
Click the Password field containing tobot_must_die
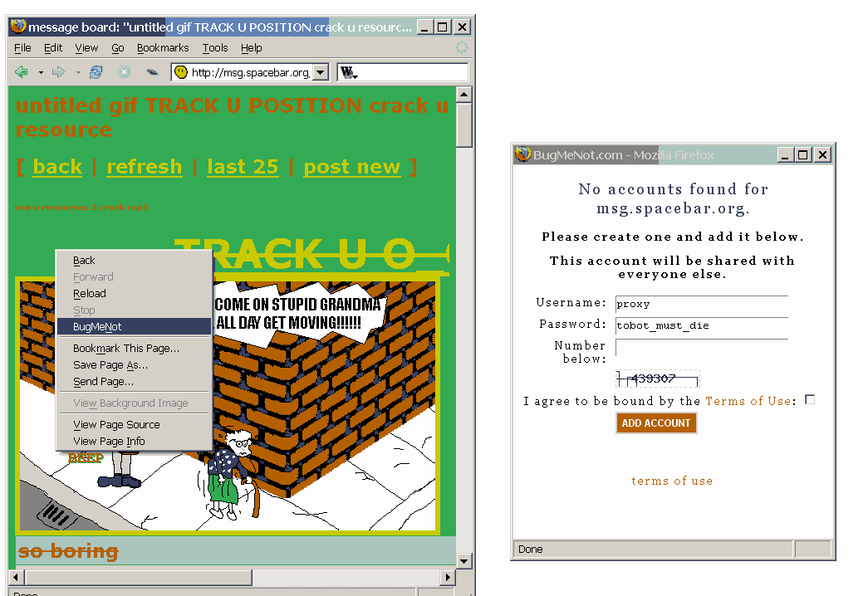[701, 325]
